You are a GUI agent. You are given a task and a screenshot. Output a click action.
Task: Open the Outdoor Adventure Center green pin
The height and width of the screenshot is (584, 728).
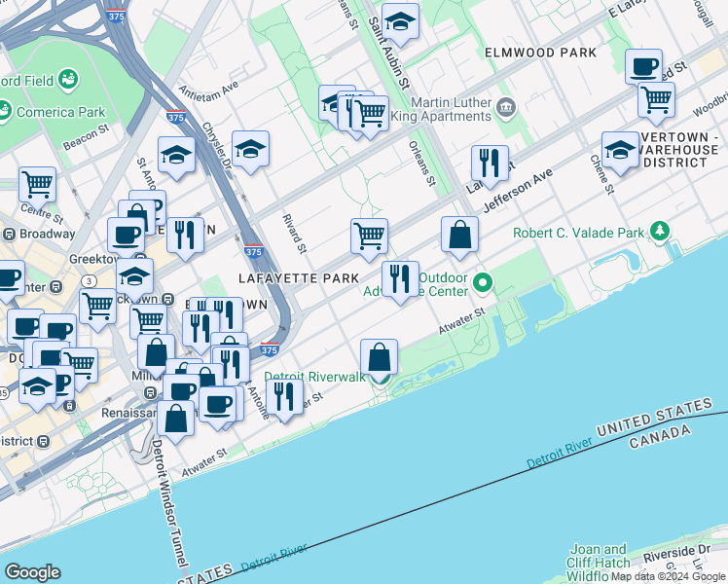coord(483,284)
